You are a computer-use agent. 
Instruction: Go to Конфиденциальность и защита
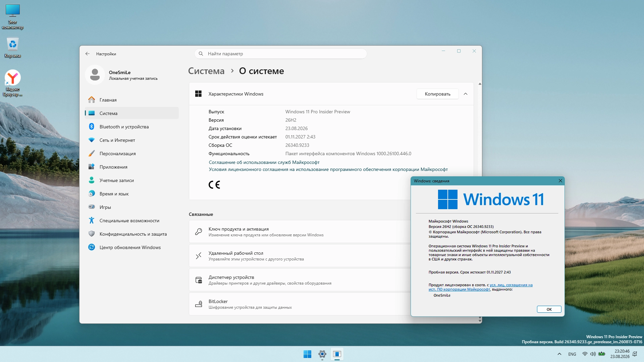(x=132, y=234)
